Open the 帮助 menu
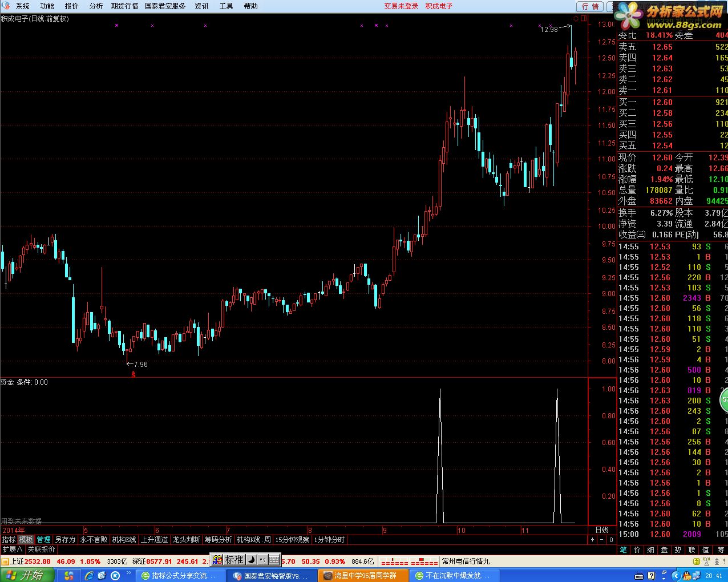 tap(250, 6)
